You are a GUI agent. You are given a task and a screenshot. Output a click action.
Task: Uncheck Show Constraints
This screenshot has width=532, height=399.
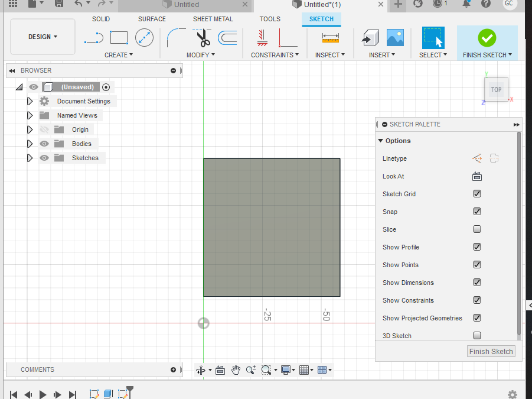coord(477,300)
